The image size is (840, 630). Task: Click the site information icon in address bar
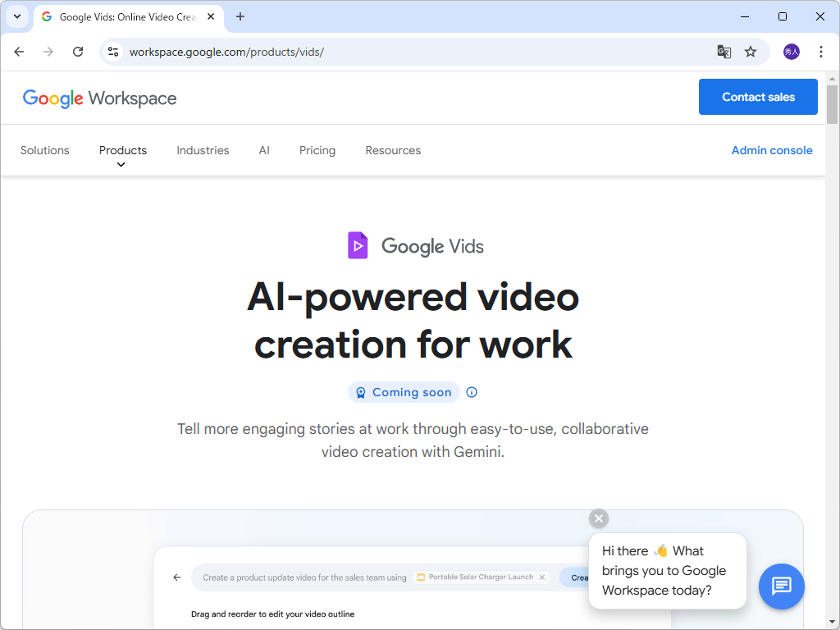[x=112, y=51]
